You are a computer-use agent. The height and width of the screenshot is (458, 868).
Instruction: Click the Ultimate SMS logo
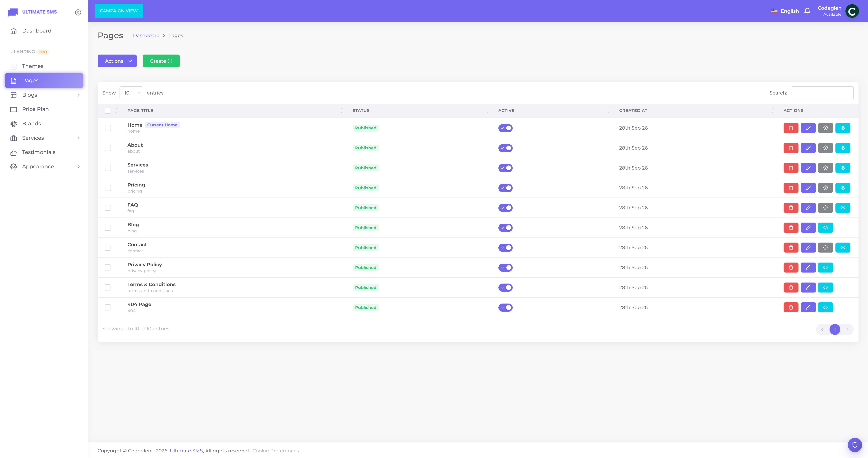point(32,12)
